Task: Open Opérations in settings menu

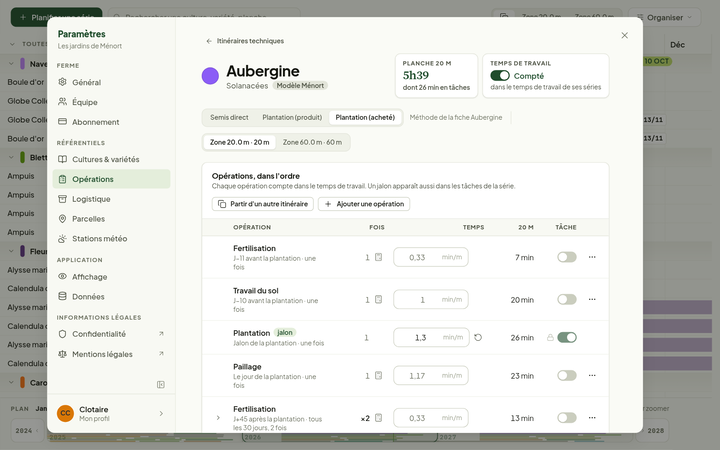Action: (x=111, y=179)
